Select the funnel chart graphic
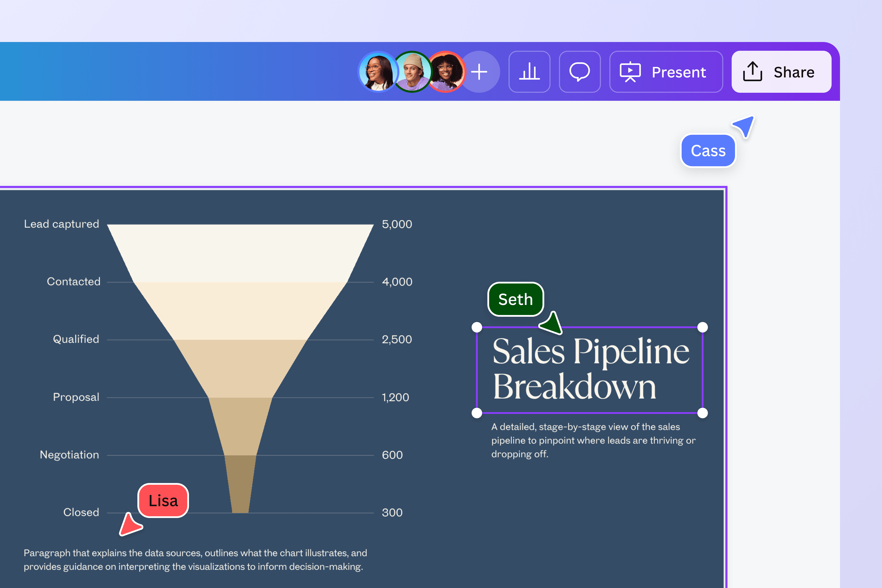This screenshot has width=882, height=588. point(240,319)
